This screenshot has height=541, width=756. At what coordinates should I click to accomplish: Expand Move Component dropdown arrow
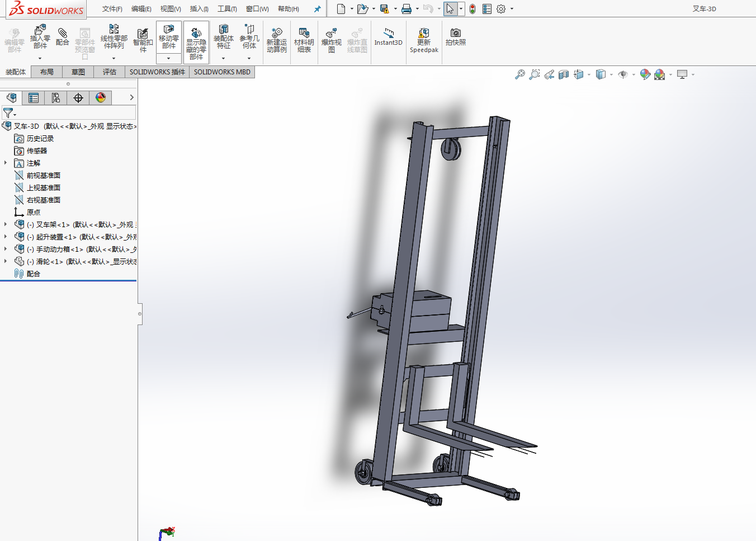click(168, 58)
